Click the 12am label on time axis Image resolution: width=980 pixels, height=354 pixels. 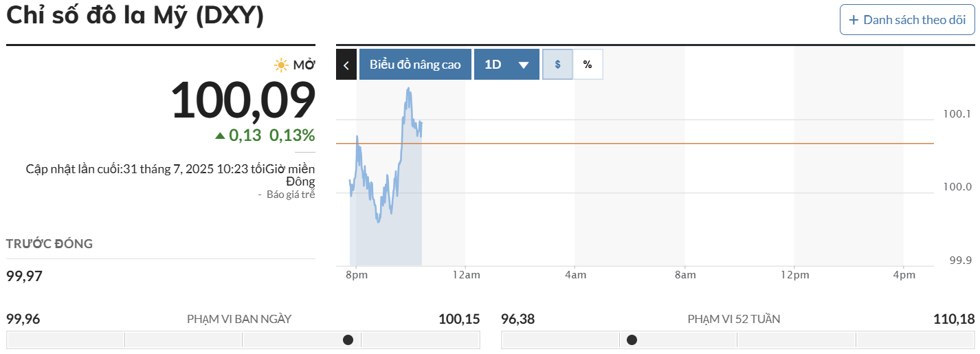click(x=466, y=275)
